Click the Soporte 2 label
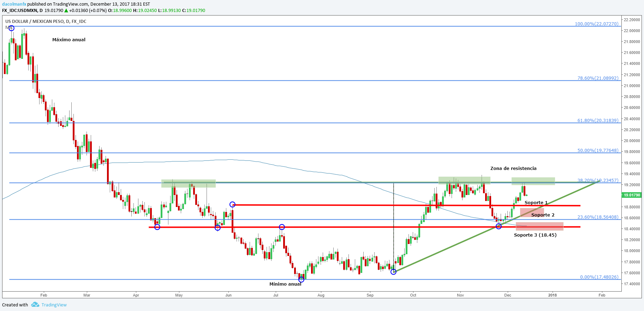Image resolution: width=644 pixels, height=311 pixels. pos(543,215)
